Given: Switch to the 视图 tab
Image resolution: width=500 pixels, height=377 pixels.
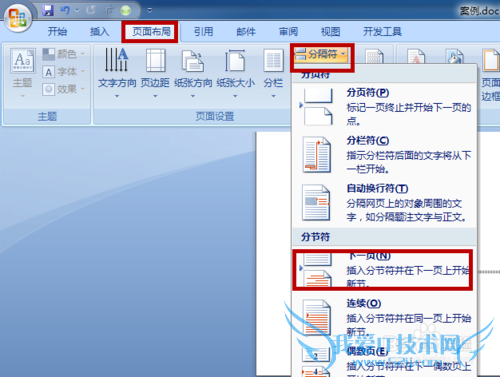Looking at the screenshot, I should [x=331, y=32].
